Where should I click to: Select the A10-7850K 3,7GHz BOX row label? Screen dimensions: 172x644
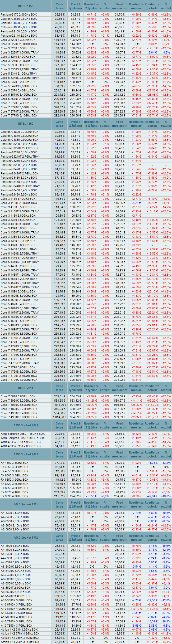[x=16, y=626]
